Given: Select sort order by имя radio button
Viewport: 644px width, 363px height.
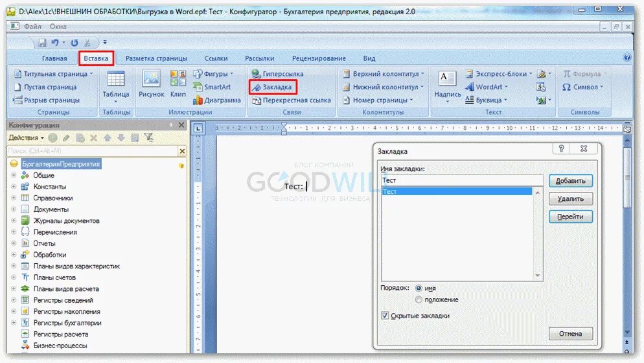Looking at the screenshot, I should 419,288.
